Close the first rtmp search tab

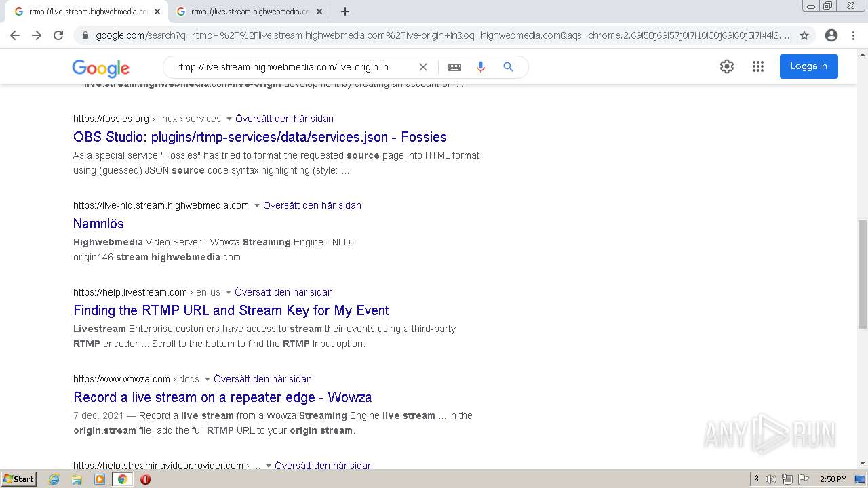[157, 12]
